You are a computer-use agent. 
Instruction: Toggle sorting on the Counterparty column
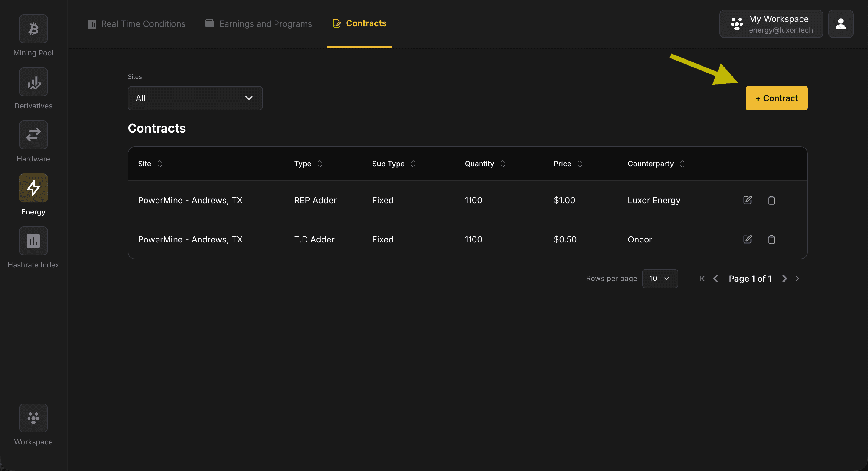pos(682,164)
